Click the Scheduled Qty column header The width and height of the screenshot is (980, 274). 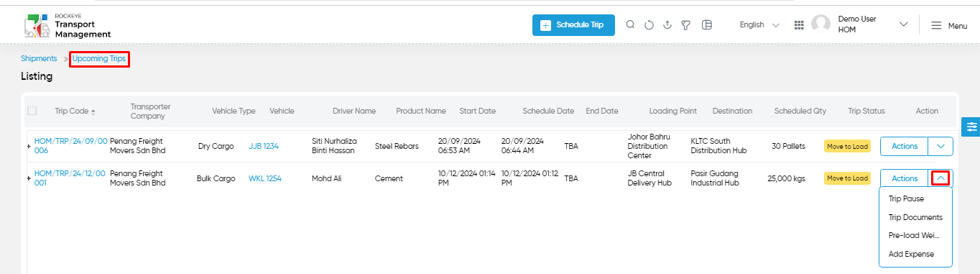click(x=800, y=111)
